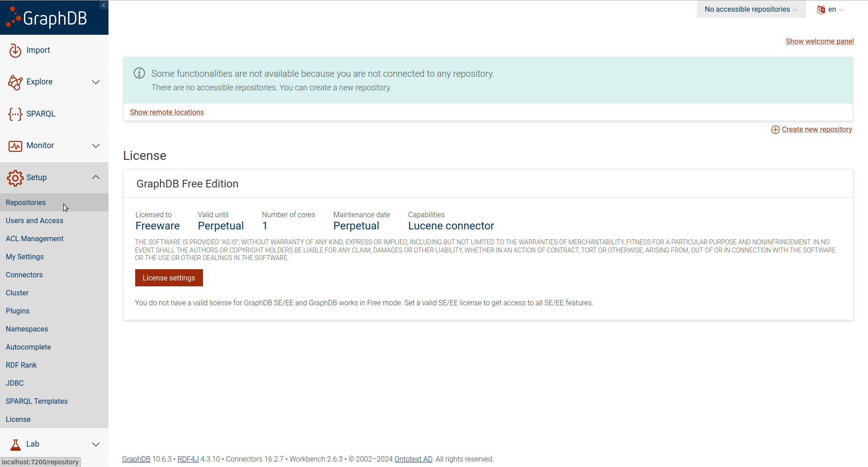Click the Number of cores value 1

(265, 226)
